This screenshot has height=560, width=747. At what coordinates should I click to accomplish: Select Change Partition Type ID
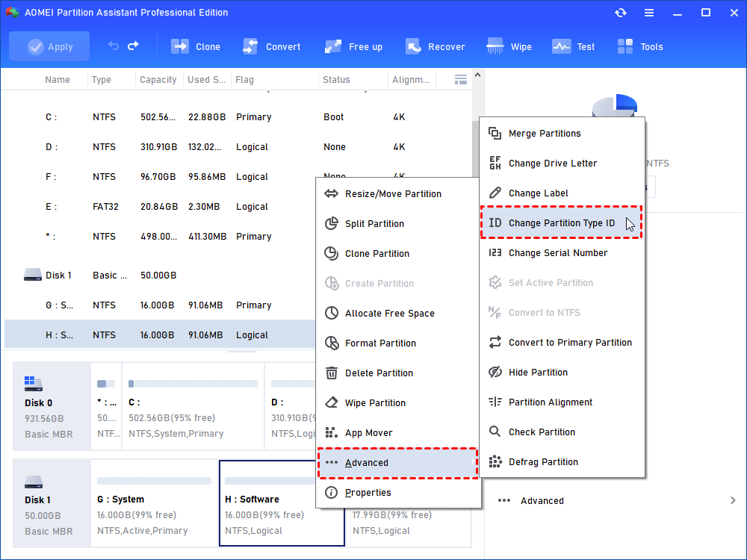coord(562,223)
